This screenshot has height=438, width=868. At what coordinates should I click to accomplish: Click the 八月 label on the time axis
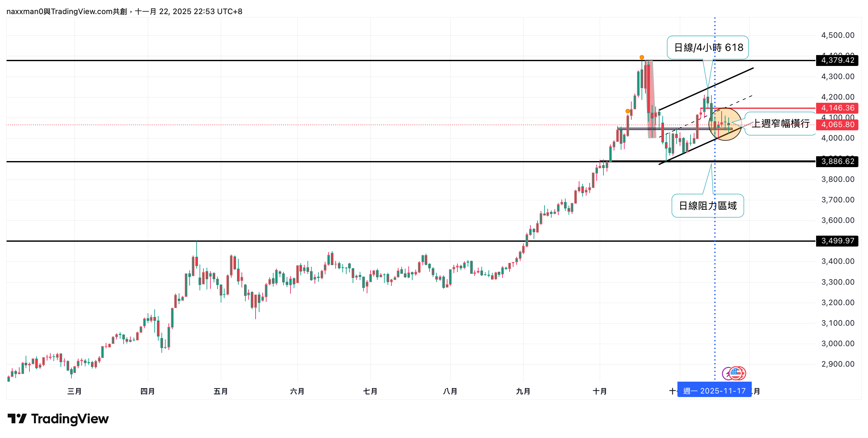pos(450,391)
